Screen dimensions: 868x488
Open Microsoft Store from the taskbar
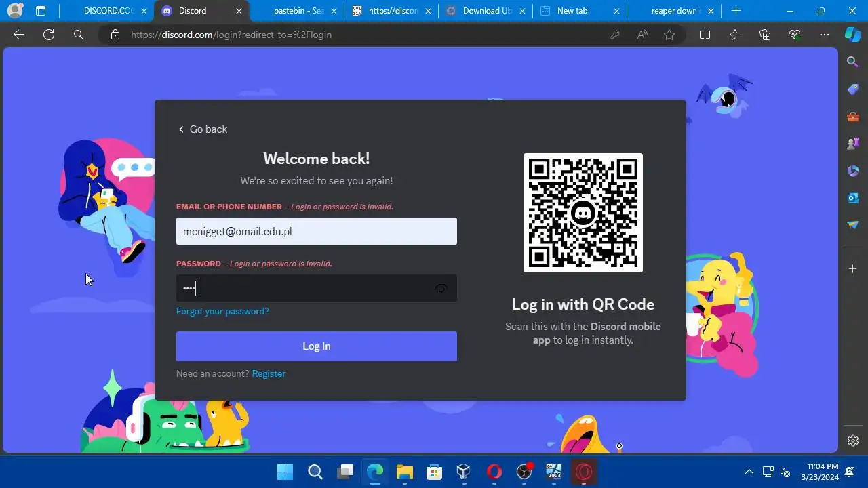434,472
